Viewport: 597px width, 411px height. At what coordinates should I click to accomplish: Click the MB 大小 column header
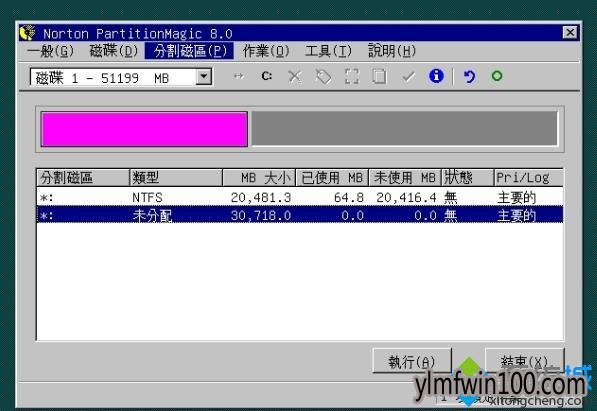tap(259, 178)
